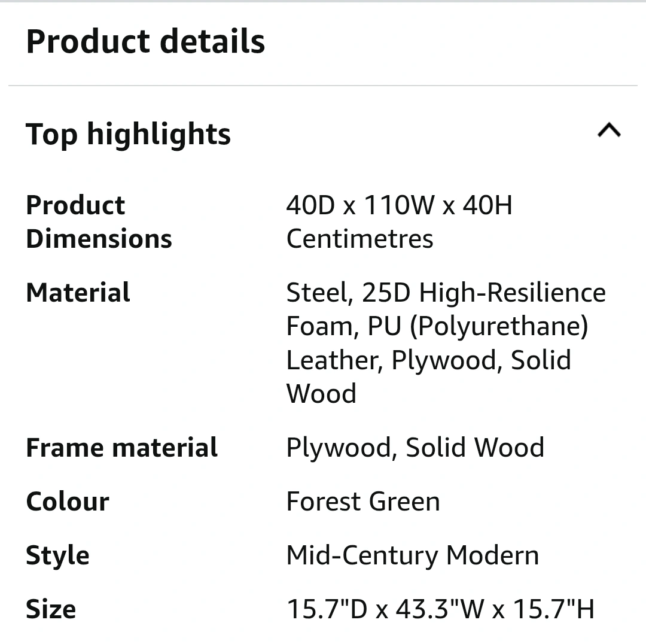Select the Product Dimensions label
Screen dimensions: 646x644
pos(99,222)
